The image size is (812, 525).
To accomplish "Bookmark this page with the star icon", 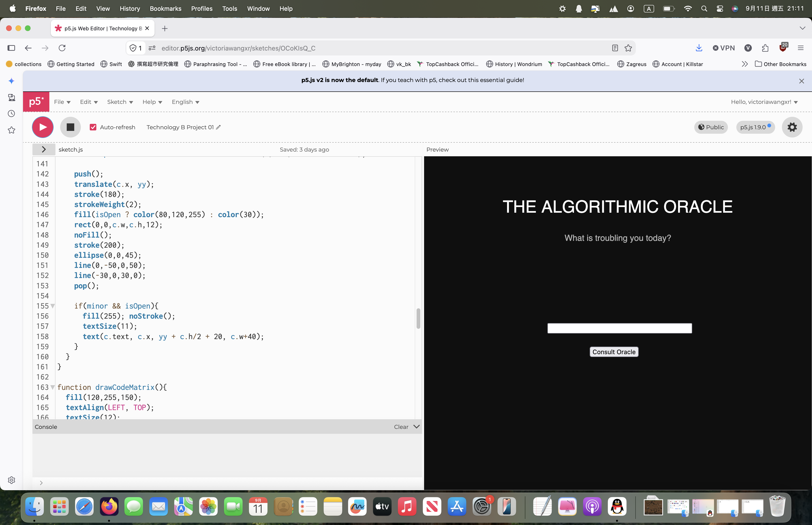I will (628, 48).
